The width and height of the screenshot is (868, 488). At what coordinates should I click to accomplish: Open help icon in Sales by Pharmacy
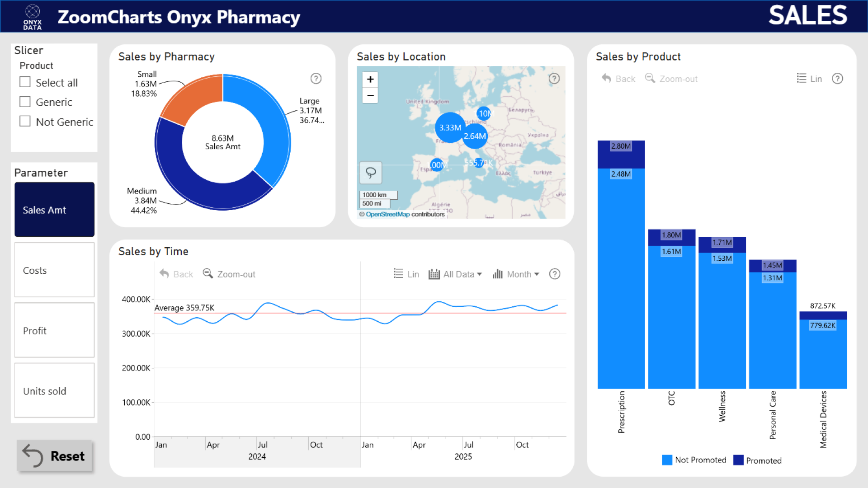point(316,79)
